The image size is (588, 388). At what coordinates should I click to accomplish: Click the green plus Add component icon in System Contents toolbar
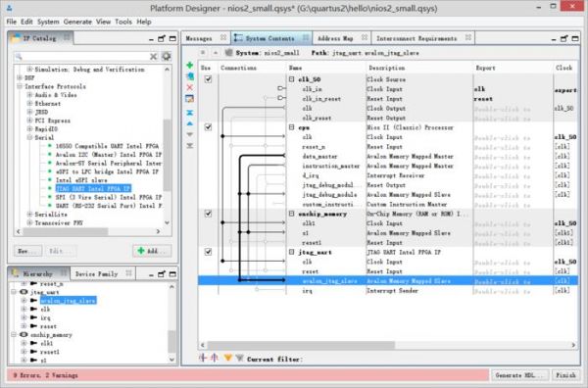[190, 66]
